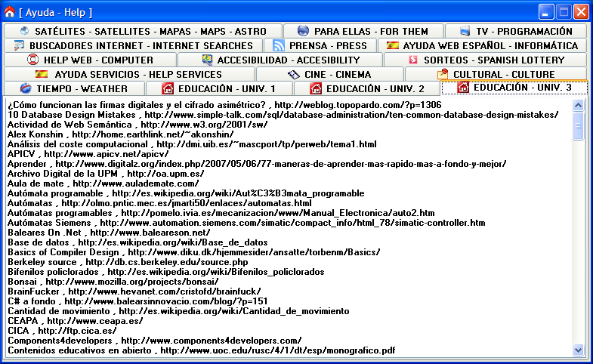Click house icon on Educación Univ. 2 tab

point(316,88)
